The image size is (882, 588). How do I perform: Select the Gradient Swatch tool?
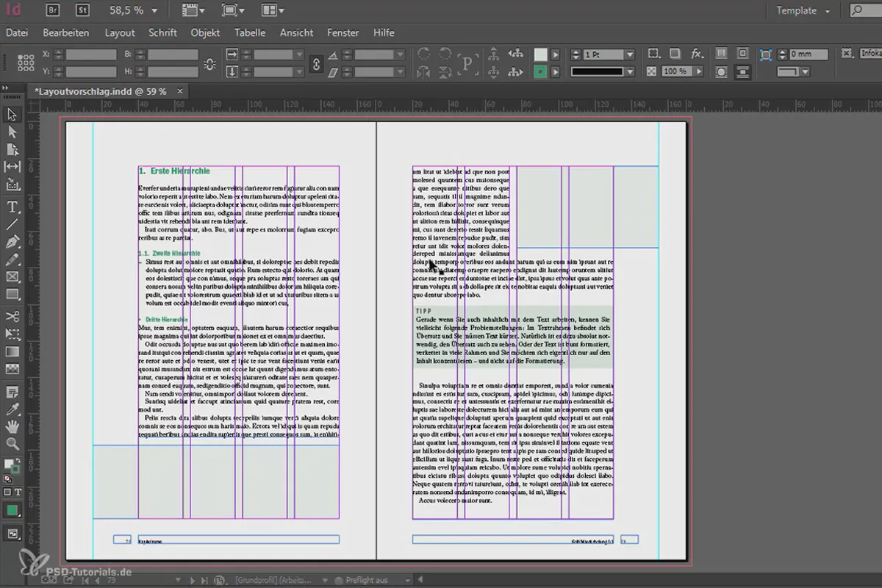pos(12,351)
